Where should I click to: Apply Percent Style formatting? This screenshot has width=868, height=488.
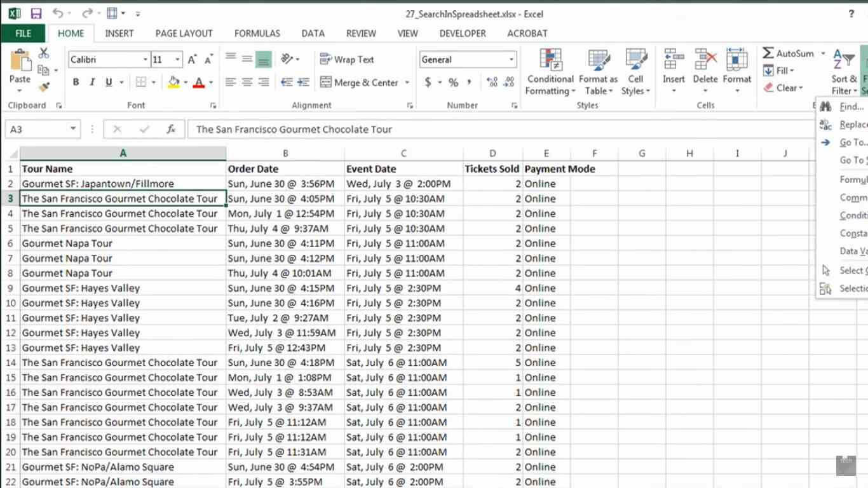pos(454,82)
